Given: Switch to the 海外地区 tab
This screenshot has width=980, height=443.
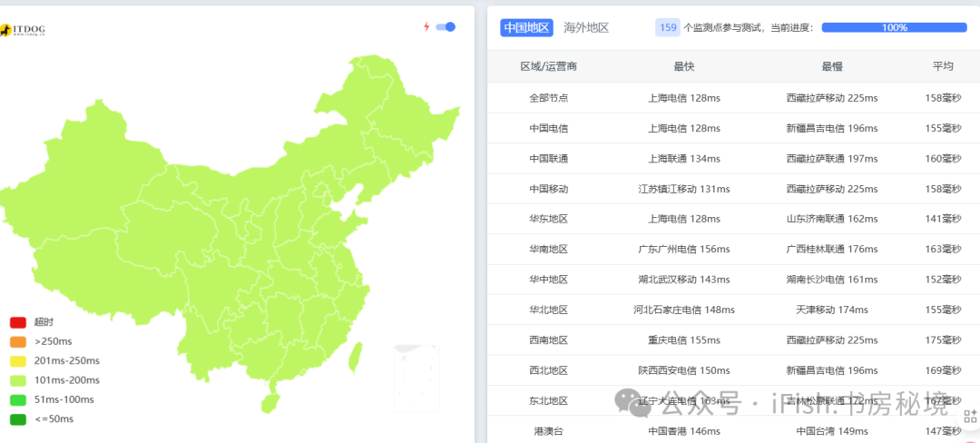Looking at the screenshot, I should [x=586, y=27].
